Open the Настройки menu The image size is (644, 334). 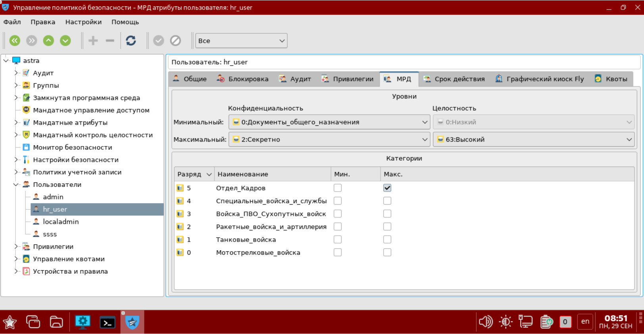[83, 22]
